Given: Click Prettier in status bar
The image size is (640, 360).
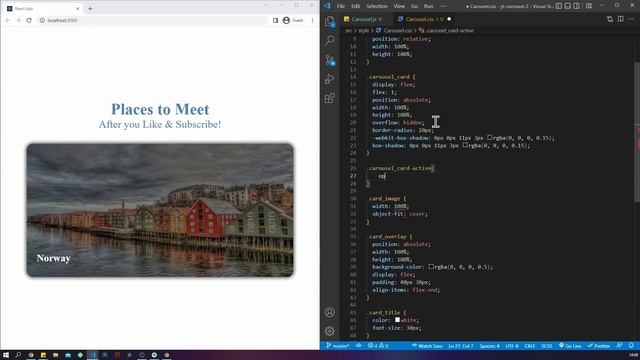Looking at the screenshot, I should pos(599,346).
